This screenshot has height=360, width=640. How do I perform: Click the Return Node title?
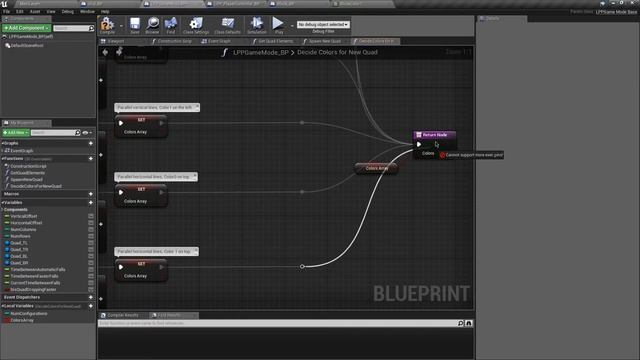tap(435, 135)
